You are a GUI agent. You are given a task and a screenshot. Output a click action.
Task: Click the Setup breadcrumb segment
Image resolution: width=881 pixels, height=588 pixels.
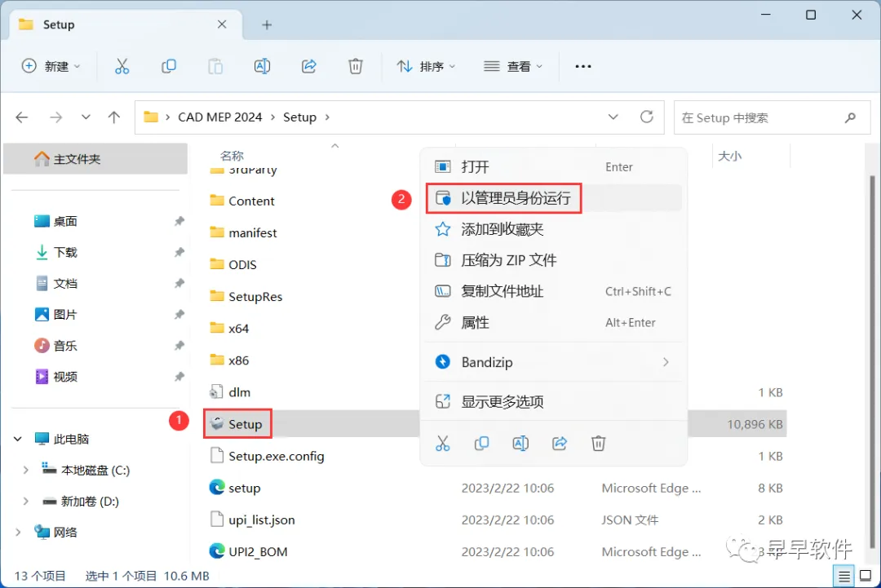tap(299, 117)
